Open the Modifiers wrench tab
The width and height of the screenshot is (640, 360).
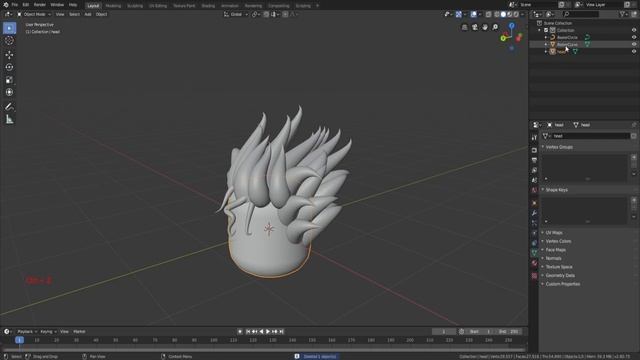pyautogui.click(x=534, y=213)
